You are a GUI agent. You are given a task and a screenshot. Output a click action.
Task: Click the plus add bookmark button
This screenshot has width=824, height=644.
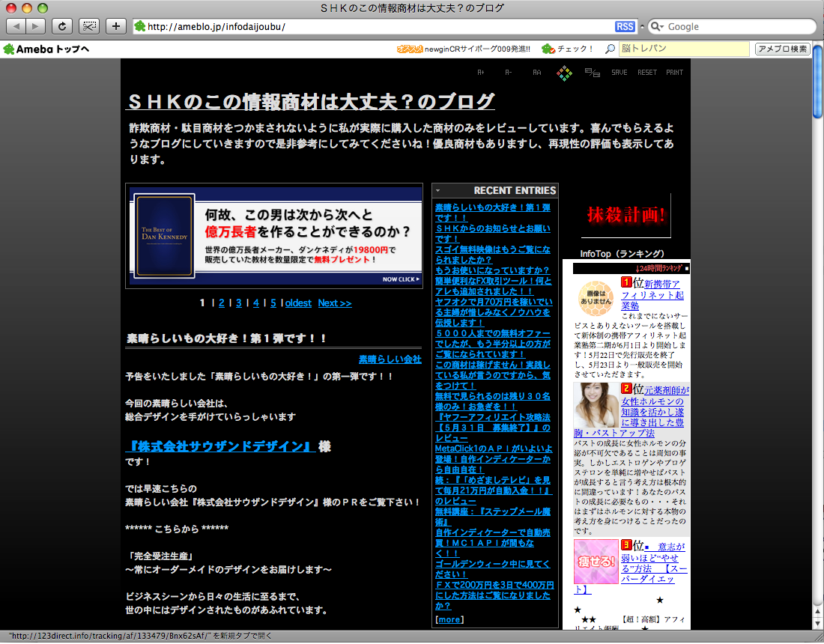[115, 26]
